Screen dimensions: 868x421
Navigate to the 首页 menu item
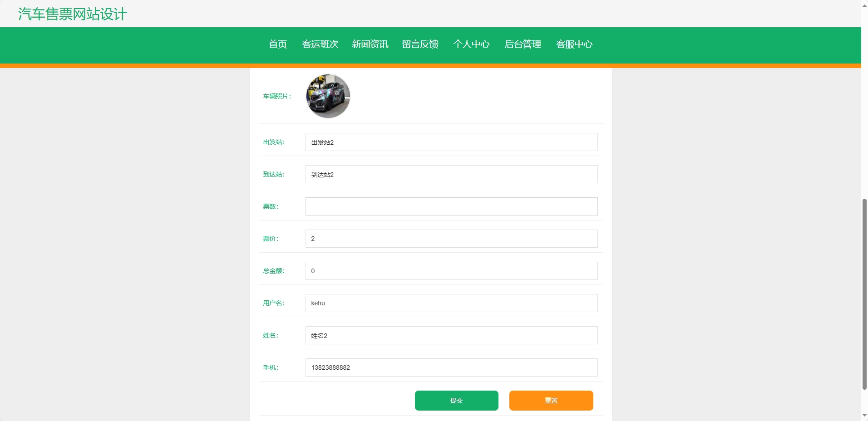coord(277,44)
